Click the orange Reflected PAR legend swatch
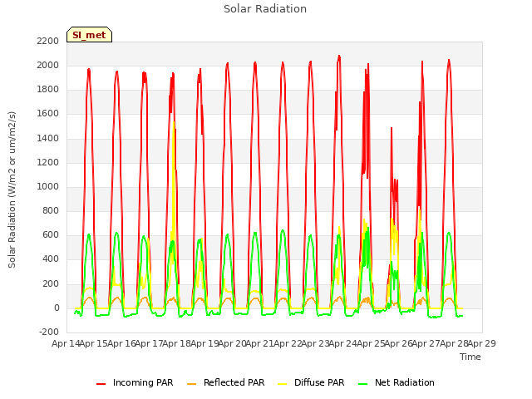 [x=192, y=384]
